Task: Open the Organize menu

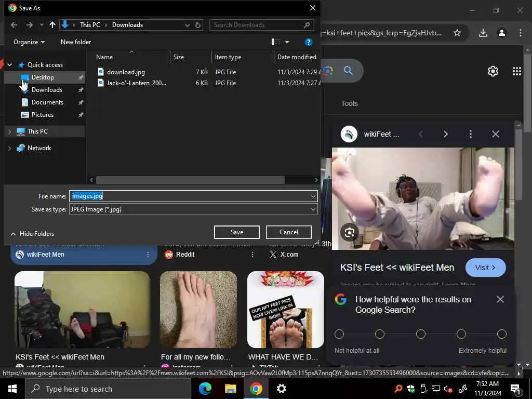Action: [29, 42]
